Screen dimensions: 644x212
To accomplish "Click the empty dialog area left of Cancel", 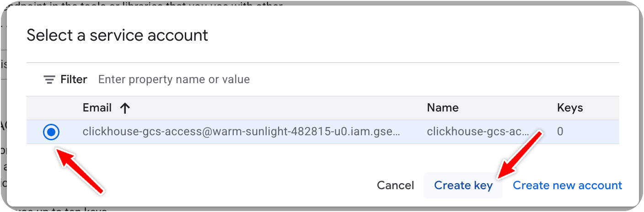I will click(229, 185).
